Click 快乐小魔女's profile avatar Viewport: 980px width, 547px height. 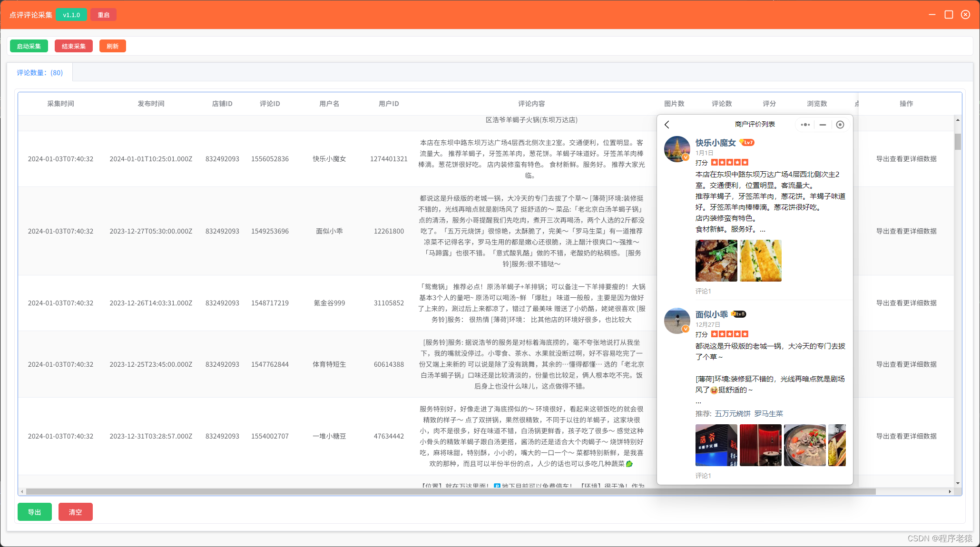click(x=676, y=149)
